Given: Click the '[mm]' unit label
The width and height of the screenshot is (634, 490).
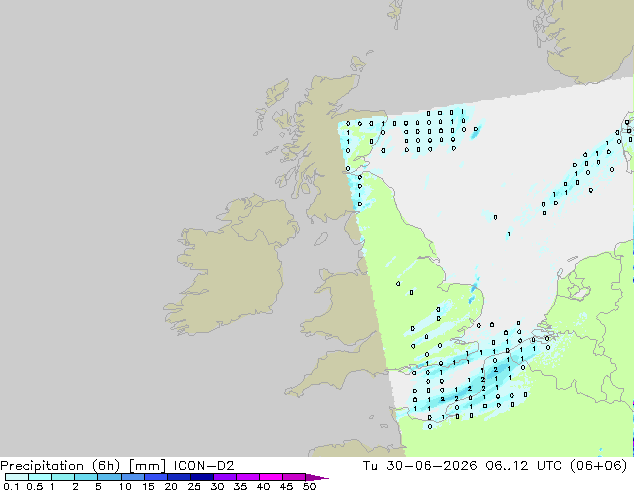Looking at the screenshot, I should (x=147, y=466).
